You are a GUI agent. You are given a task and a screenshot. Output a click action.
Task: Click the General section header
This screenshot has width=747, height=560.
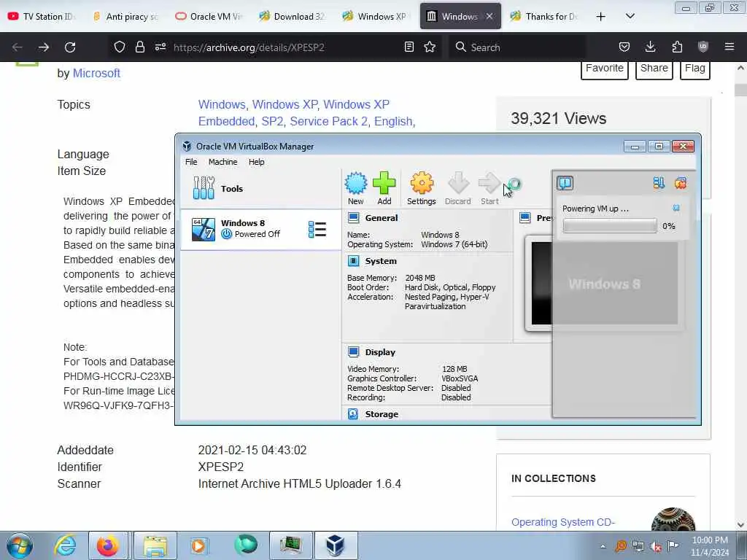click(381, 218)
